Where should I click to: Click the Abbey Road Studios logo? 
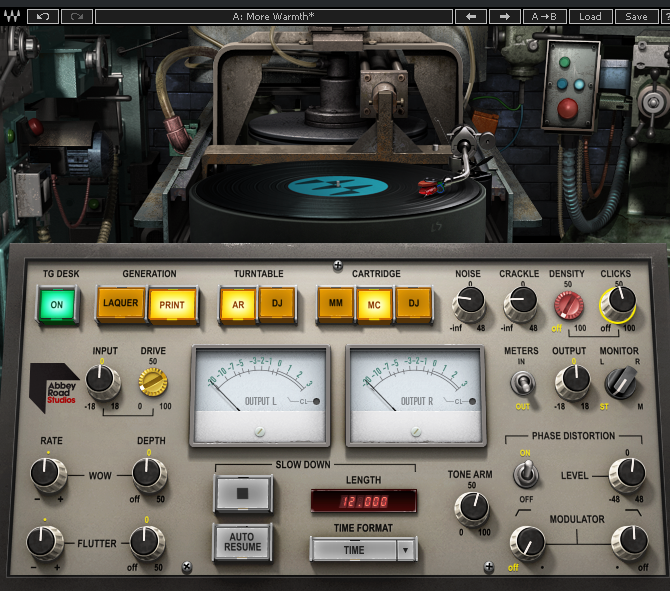(x=53, y=387)
